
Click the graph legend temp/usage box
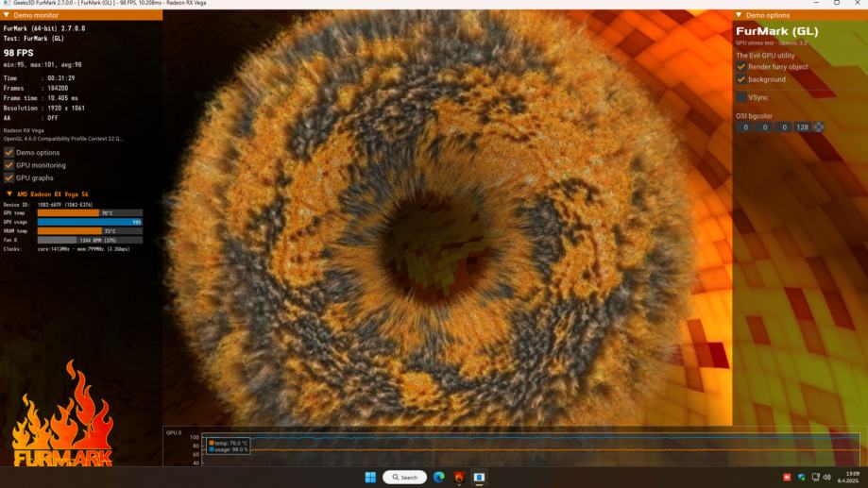(228, 446)
